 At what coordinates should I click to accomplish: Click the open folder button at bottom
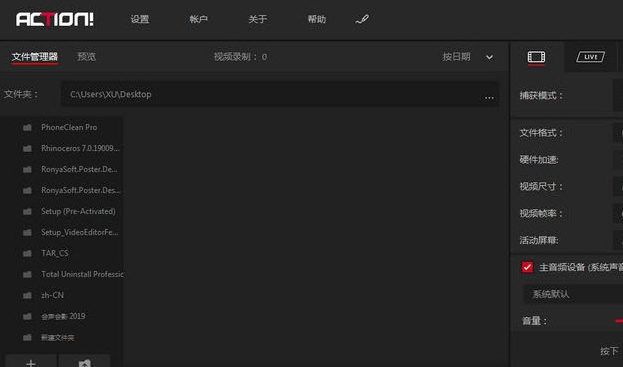(x=84, y=362)
